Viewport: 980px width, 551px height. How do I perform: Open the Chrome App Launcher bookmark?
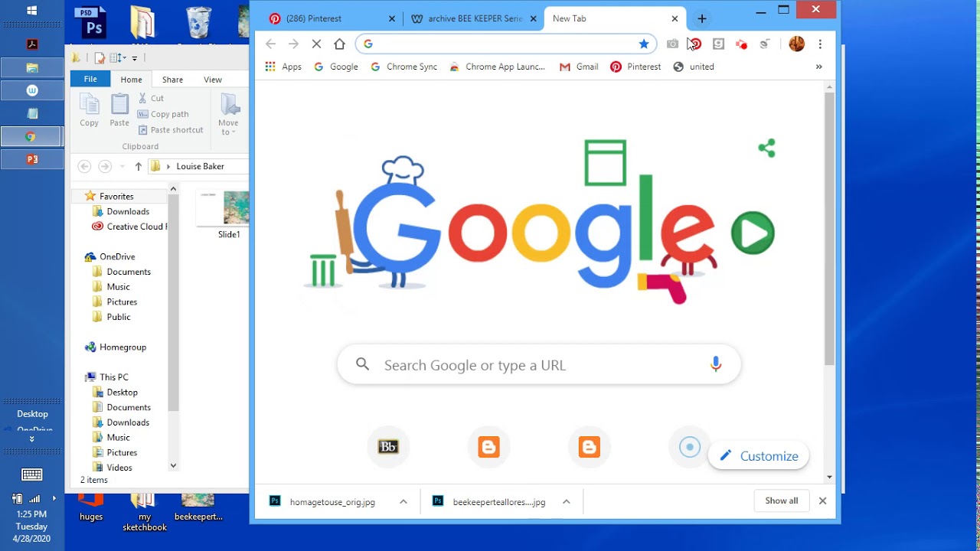[x=497, y=67]
